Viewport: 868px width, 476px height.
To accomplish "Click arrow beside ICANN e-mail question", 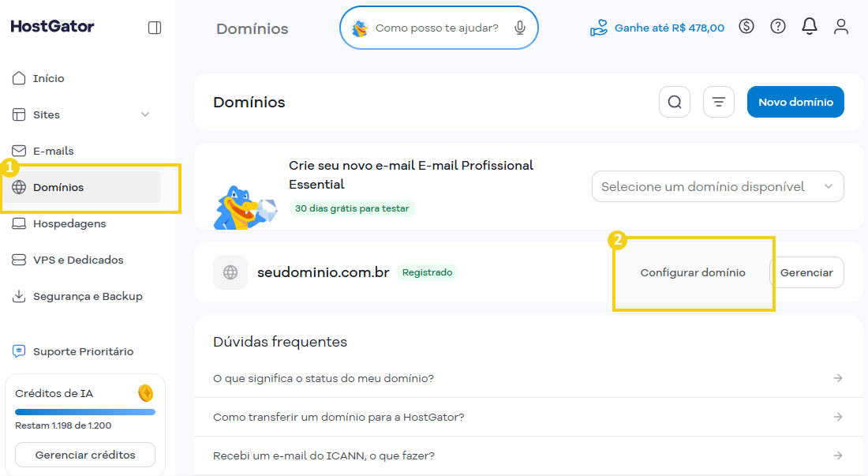I will tap(838, 455).
